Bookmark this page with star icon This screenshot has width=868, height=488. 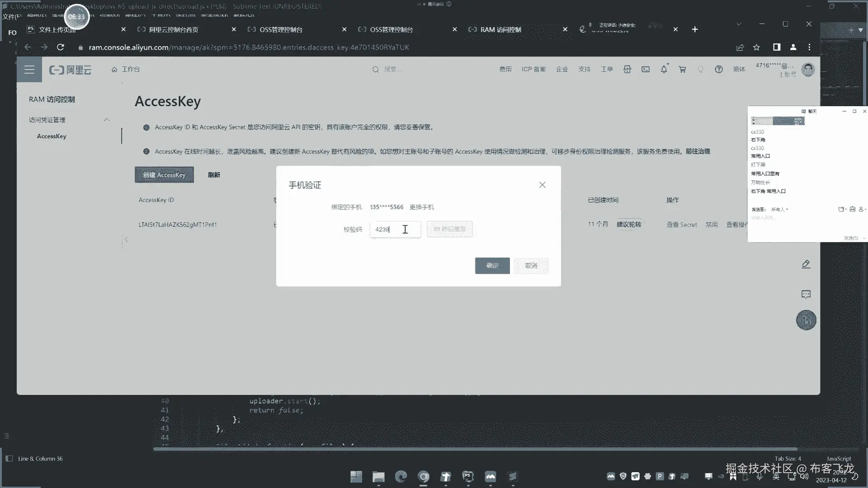(756, 47)
